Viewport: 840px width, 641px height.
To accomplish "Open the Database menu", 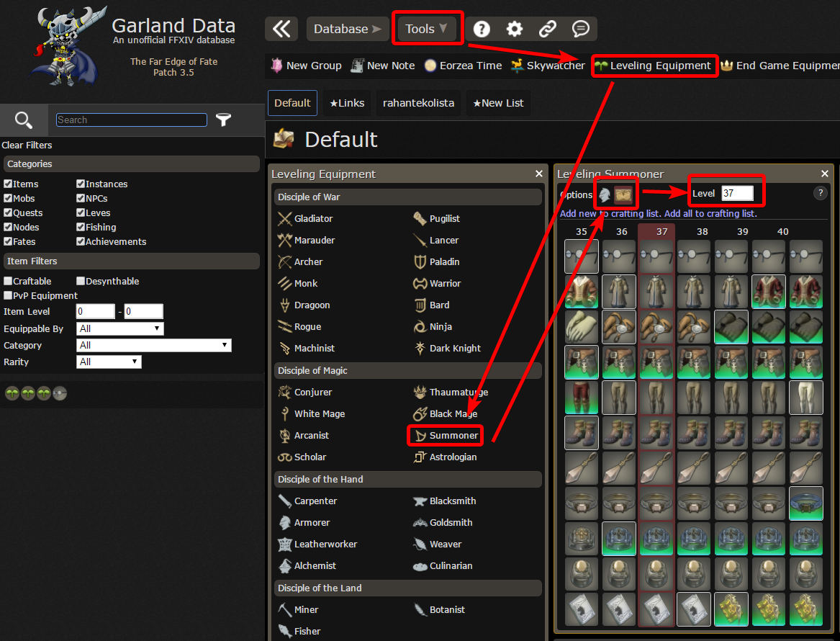I will pyautogui.click(x=347, y=29).
